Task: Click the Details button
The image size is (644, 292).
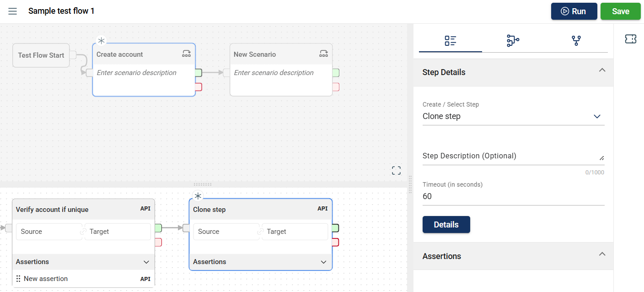Action: click(x=446, y=225)
